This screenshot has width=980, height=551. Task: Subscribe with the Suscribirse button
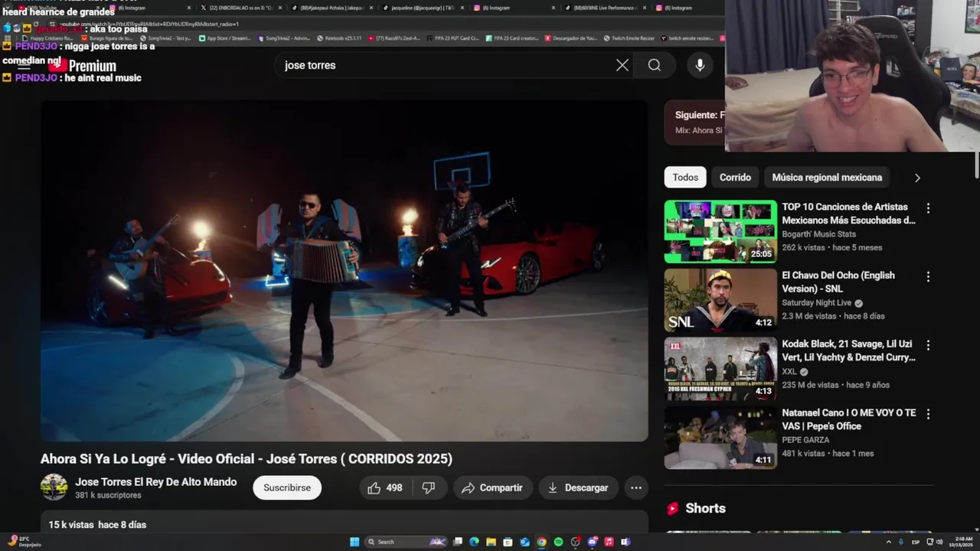point(287,487)
